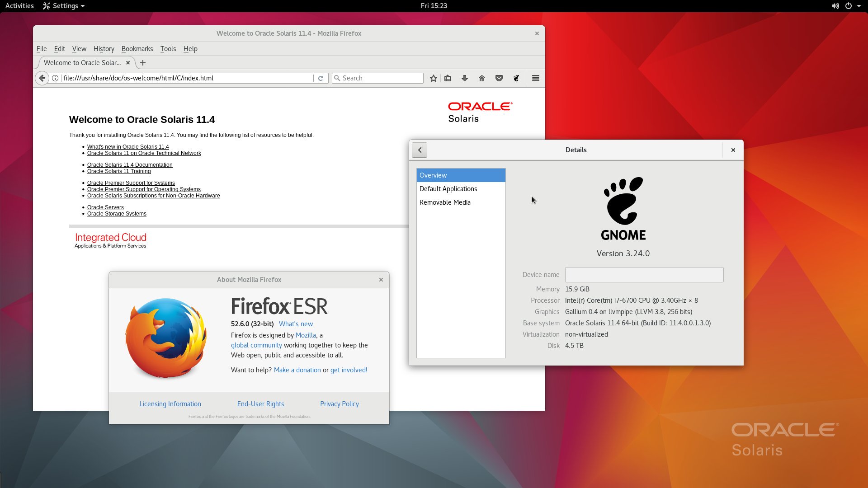Open Oracle Storage Systems link
This screenshot has height=488, width=868.
click(x=117, y=214)
